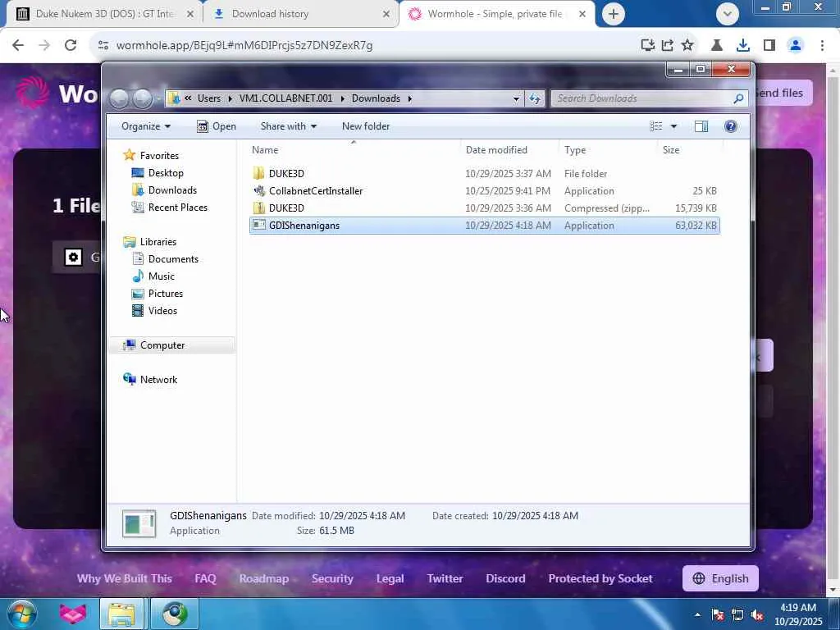The height and width of the screenshot is (630, 840).
Task: Toggle the browser side panel icon
Action: coord(769,45)
